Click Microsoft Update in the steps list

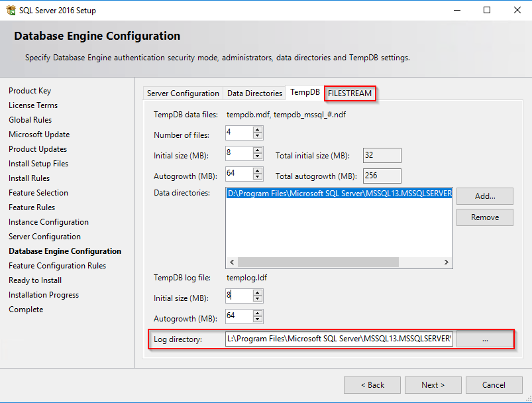tap(39, 135)
